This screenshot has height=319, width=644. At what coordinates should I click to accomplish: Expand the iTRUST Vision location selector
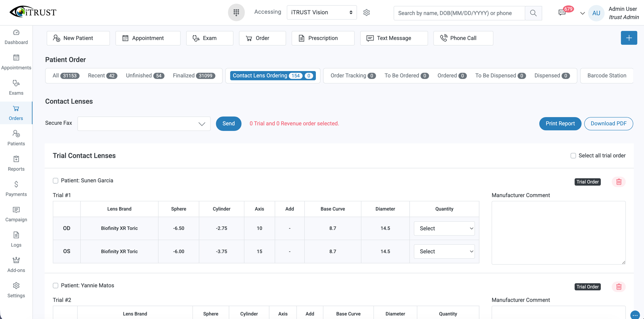click(321, 13)
